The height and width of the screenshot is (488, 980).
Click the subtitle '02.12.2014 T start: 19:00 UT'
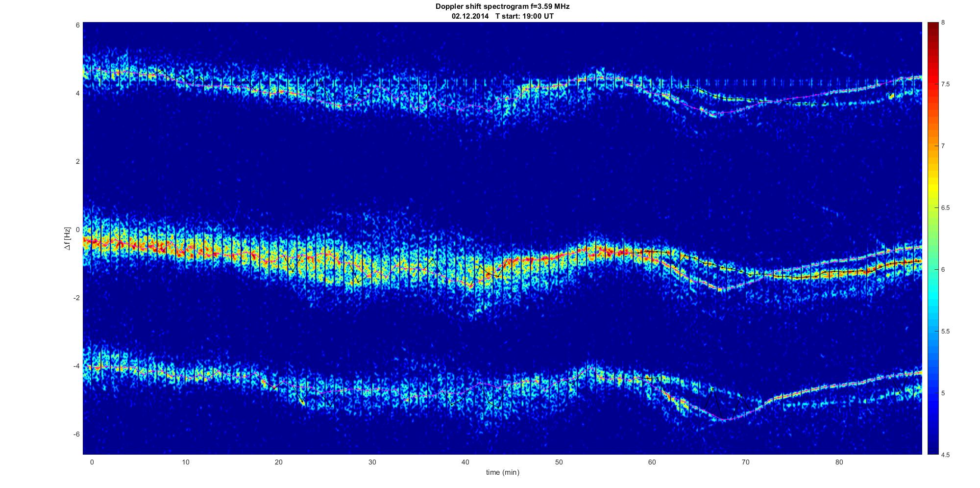pos(503,16)
